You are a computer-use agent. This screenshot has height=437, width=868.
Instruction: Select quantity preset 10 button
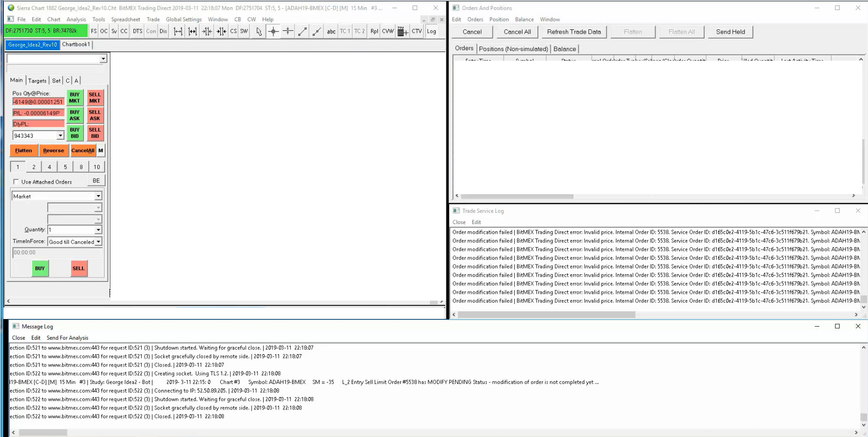(97, 167)
